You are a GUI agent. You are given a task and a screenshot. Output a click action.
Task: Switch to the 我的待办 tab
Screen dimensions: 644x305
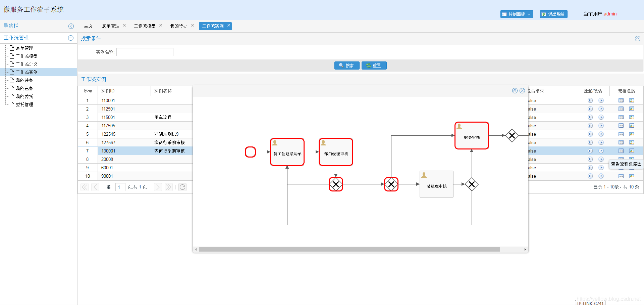coord(179,26)
